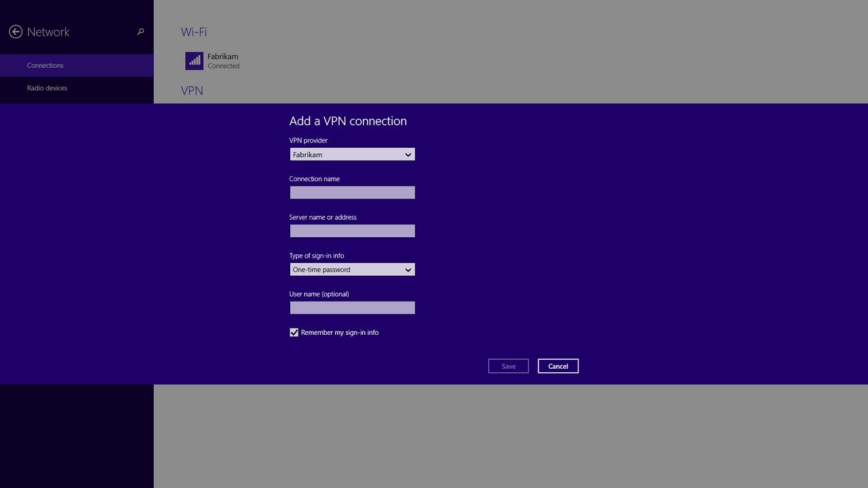The width and height of the screenshot is (868, 488).
Task: Select the Fabrikam Wi-Fi signal icon
Action: click(194, 61)
